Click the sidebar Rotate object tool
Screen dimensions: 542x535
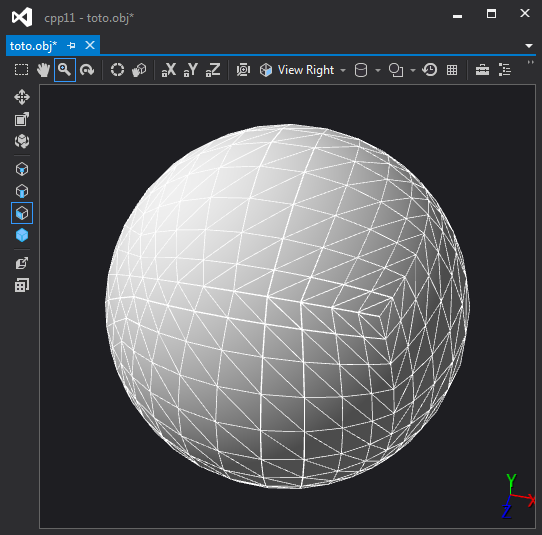click(22, 141)
